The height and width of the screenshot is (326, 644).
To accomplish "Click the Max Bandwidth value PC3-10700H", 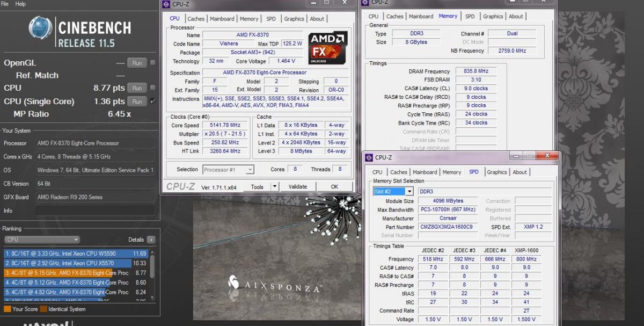I will pos(448,209).
